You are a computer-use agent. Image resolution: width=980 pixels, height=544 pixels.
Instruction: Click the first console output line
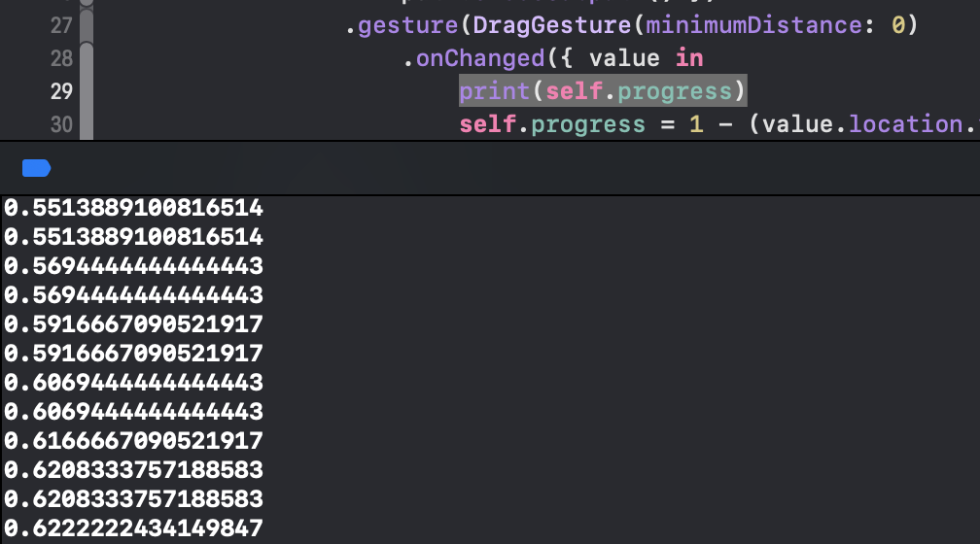tap(134, 207)
